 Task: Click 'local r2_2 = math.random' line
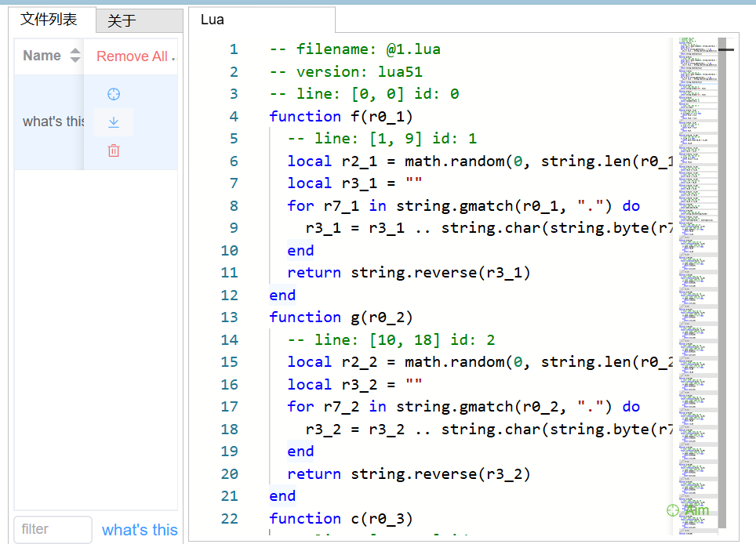click(480, 362)
